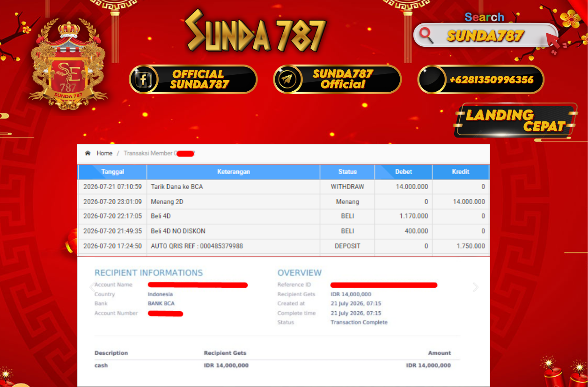Click the Menang status cell
588x387 pixels.
point(347,202)
